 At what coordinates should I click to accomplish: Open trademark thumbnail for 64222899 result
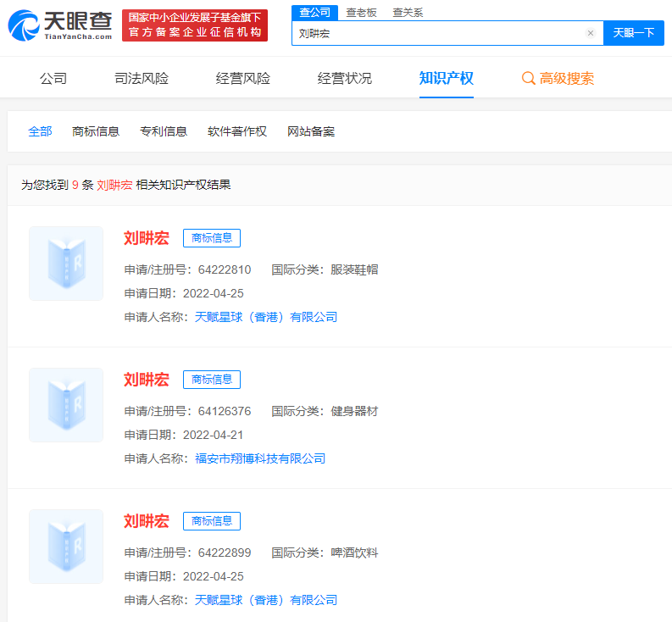[66, 546]
